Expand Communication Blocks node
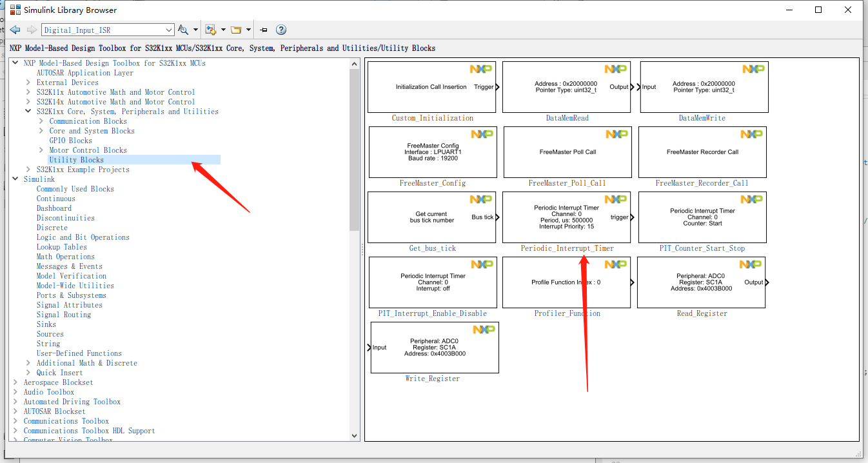This screenshot has height=463, width=868. (41, 121)
